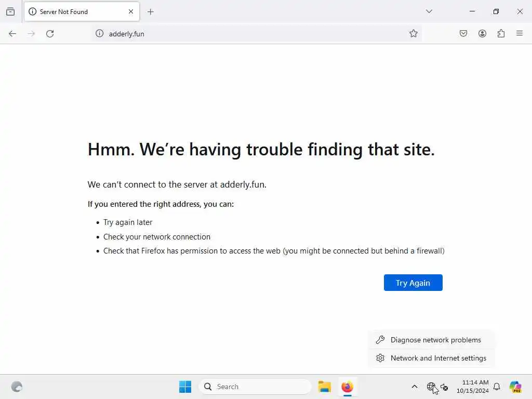The width and height of the screenshot is (532, 399).
Task: Click the Try Again button
Action: [x=413, y=283]
